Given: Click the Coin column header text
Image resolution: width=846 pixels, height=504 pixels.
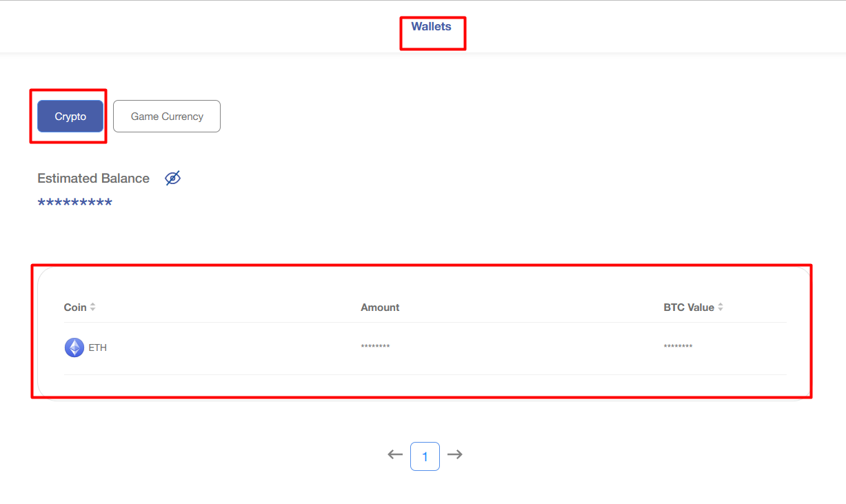Looking at the screenshot, I should [75, 308].
